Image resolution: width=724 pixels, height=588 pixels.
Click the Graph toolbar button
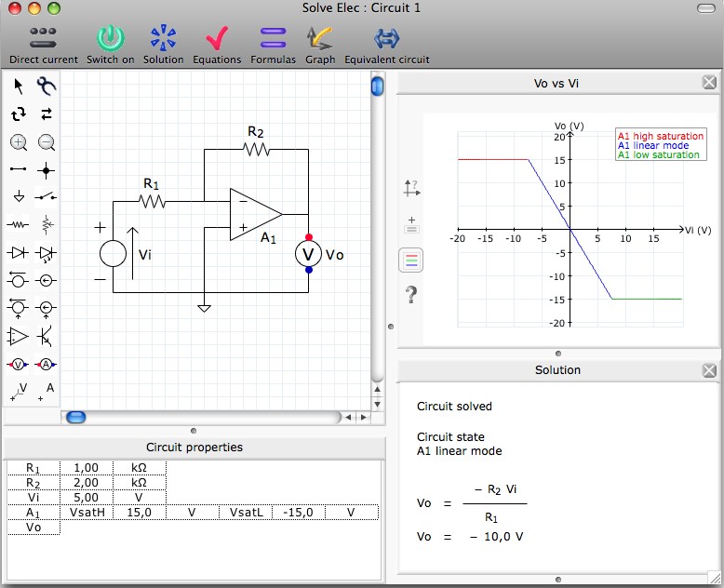(x=320, y=46)
